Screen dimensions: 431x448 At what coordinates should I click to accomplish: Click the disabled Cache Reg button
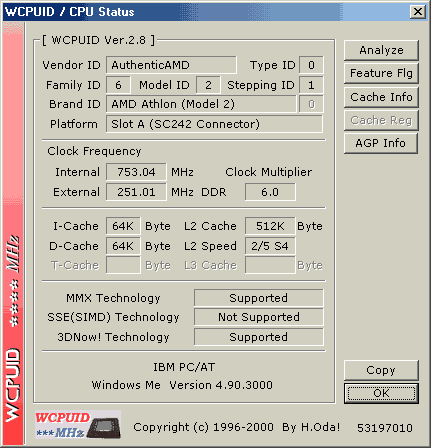click(x=381, y=120)
